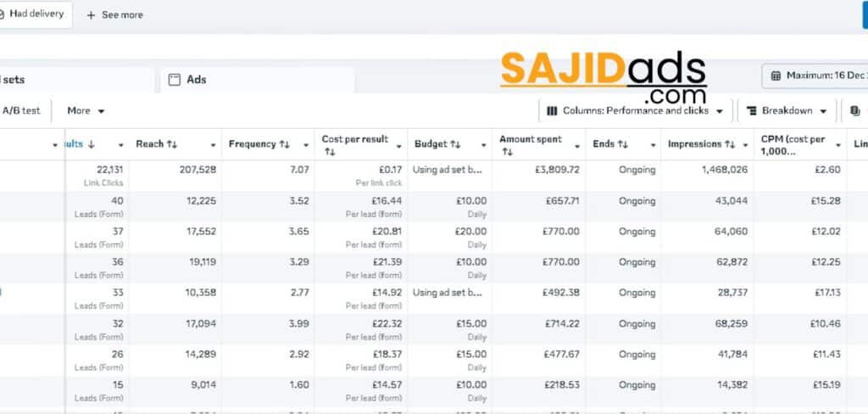Click the Had delivery filter icon
The width and height of the screenshot is (868, 414).
point(3,14)
